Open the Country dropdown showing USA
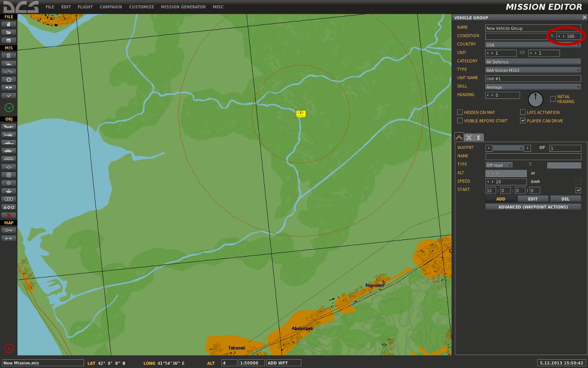The image size is (588, 368). coord(533,45)
